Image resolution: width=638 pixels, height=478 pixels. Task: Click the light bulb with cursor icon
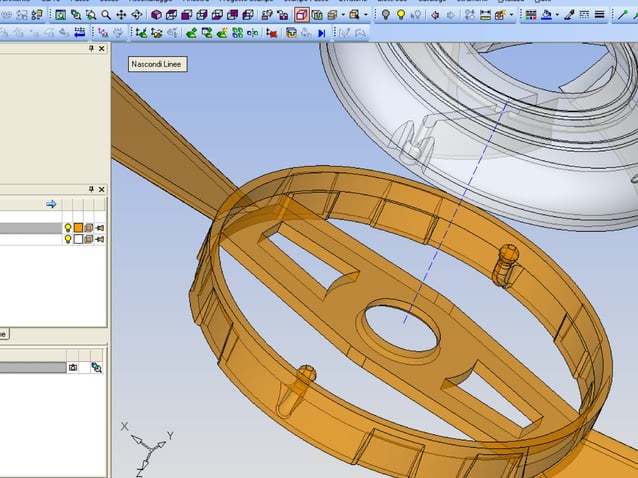tap(416, 15)
